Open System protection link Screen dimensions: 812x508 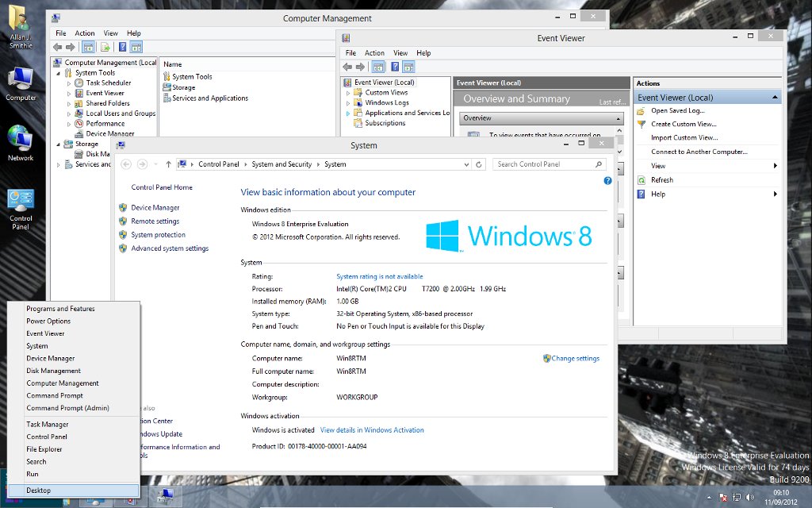click(158, 235)
